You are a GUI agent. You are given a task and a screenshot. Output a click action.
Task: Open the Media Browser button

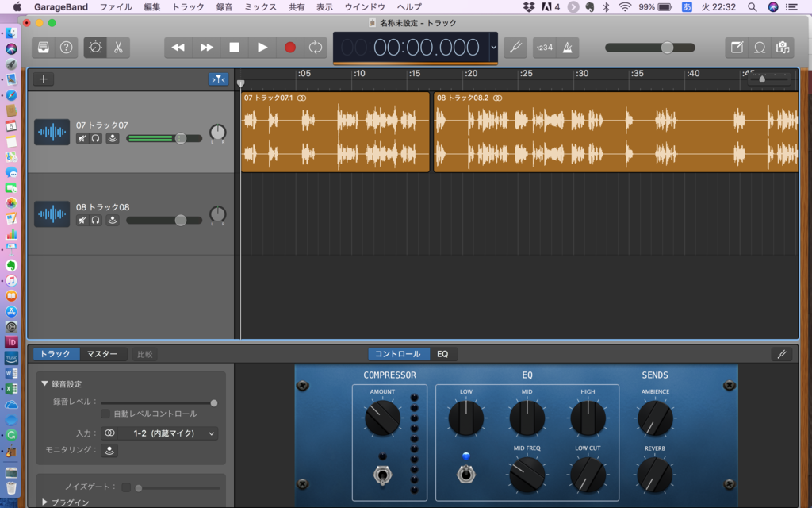(x=783, y=48)
